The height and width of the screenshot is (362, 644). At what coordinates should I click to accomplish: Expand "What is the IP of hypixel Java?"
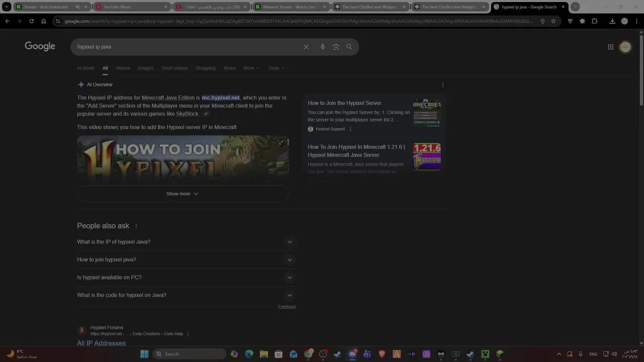186,242
